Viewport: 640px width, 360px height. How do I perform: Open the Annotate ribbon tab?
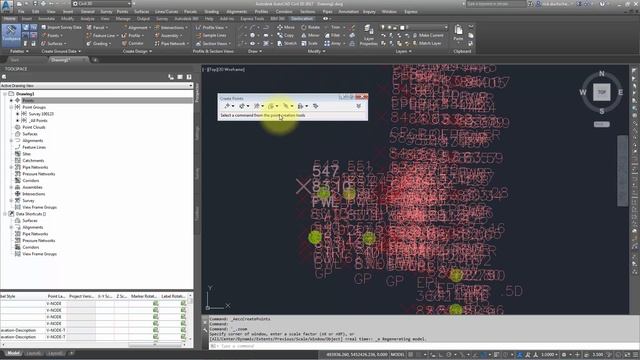pyautogui.click(x=46, y=19)
